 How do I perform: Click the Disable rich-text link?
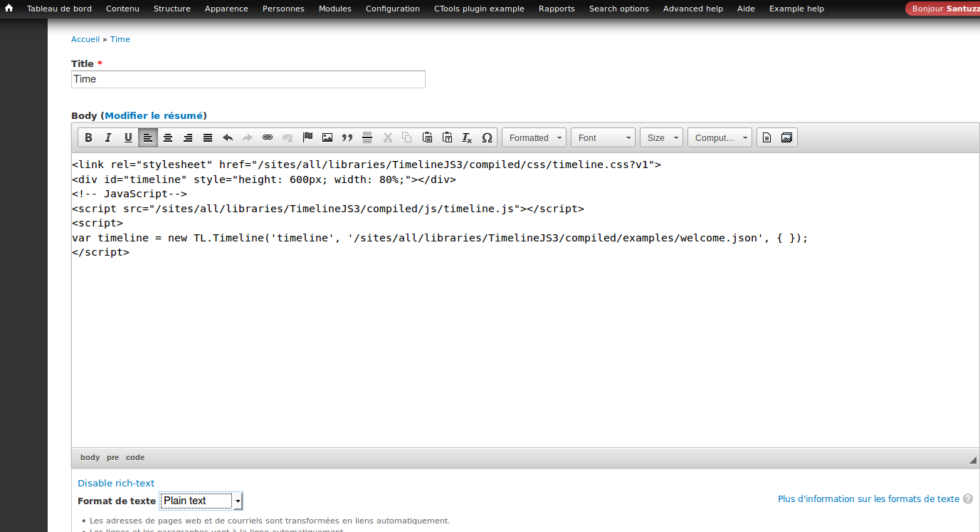(x=116, y=483)
